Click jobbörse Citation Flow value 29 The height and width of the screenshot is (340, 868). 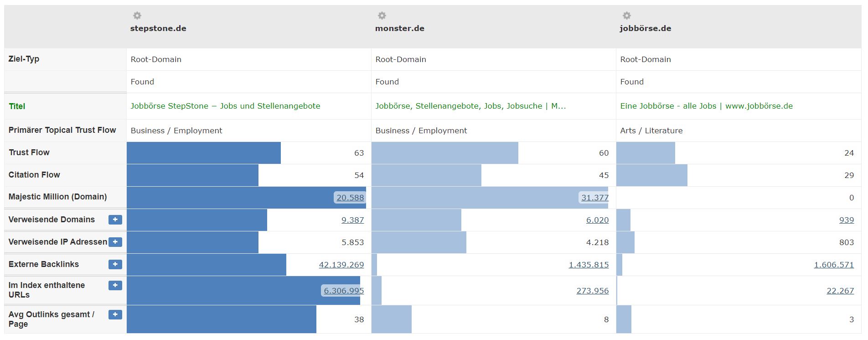tap(849, 175)
